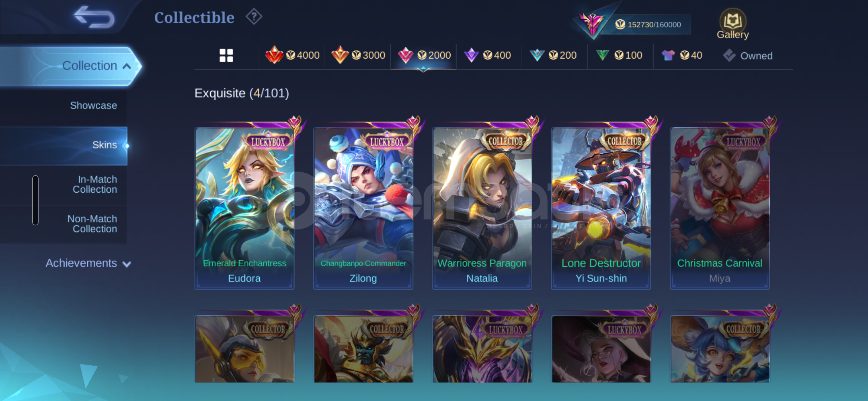The width and height of the screenshot is (868, 401).
Task: Open Non-Match Collection
Action: pos(92,224)
